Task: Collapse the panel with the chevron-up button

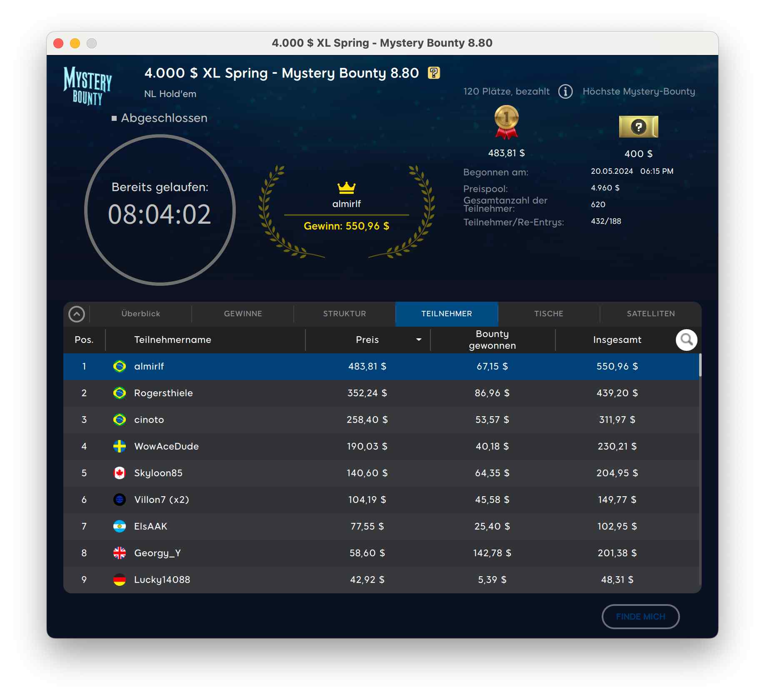Action: point(77,314)
